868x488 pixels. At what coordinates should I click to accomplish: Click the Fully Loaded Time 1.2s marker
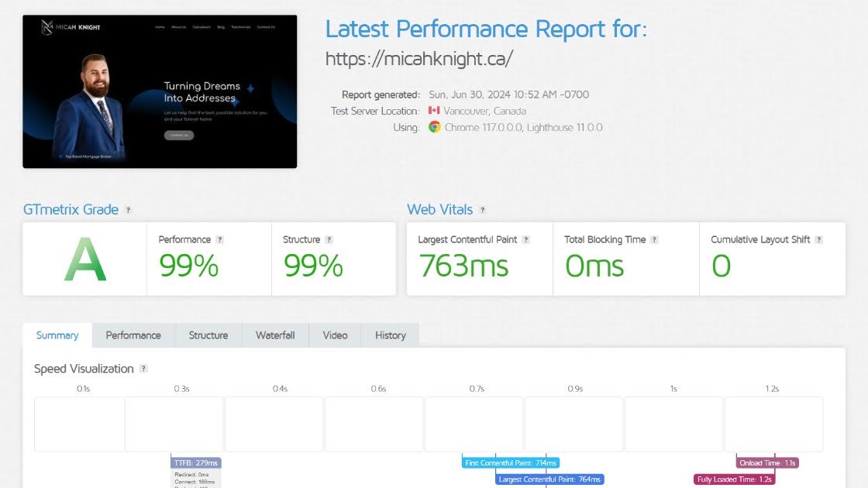[733, 479]
